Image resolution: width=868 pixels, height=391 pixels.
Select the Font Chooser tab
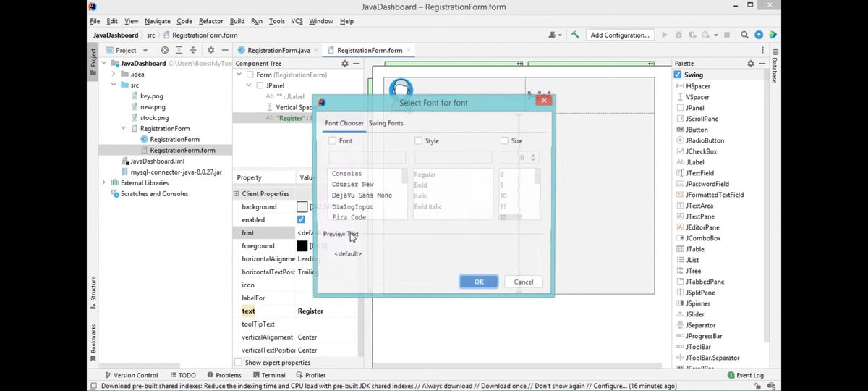[344, 123]
